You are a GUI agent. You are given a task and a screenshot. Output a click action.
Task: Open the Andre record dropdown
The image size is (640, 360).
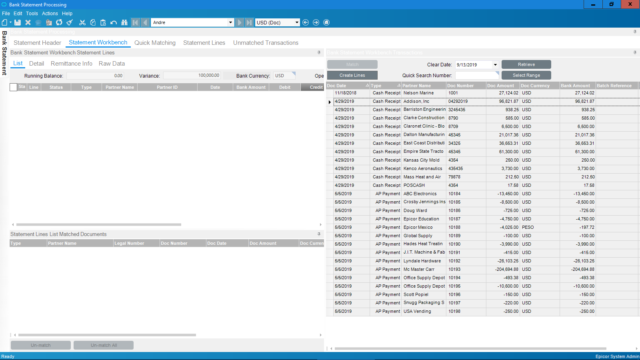pyautogui.click(x=230, y=22)
